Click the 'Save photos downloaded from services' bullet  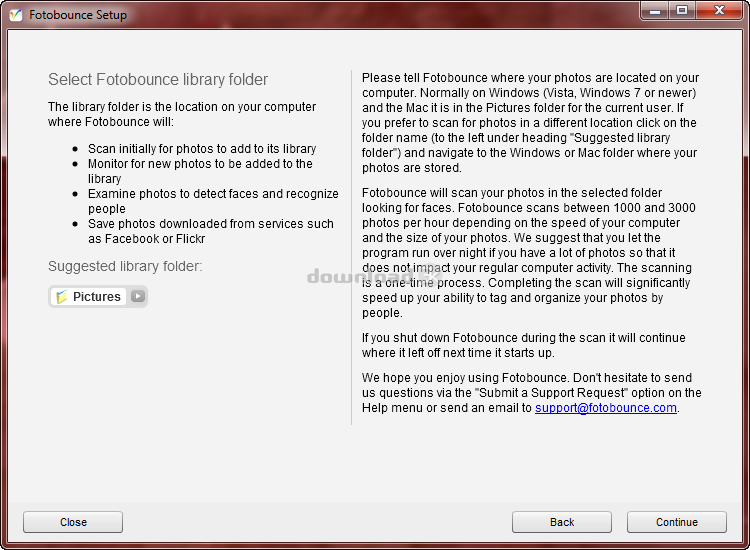point(210,231)
